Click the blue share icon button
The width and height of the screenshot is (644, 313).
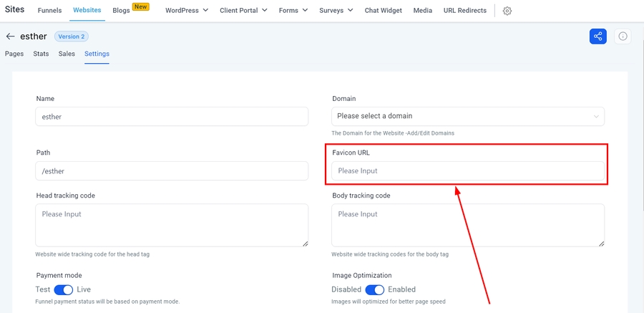[x=597, y=37]
